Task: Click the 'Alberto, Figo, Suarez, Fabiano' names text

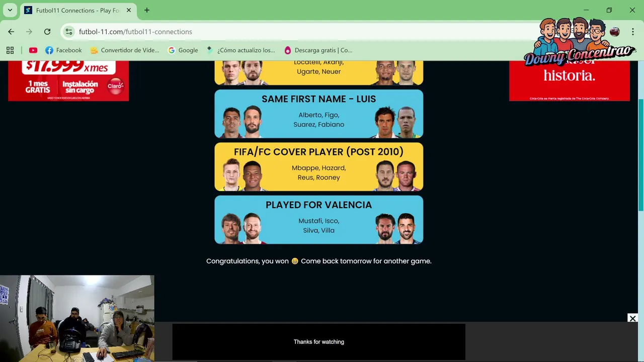Action: click(318, 120)
